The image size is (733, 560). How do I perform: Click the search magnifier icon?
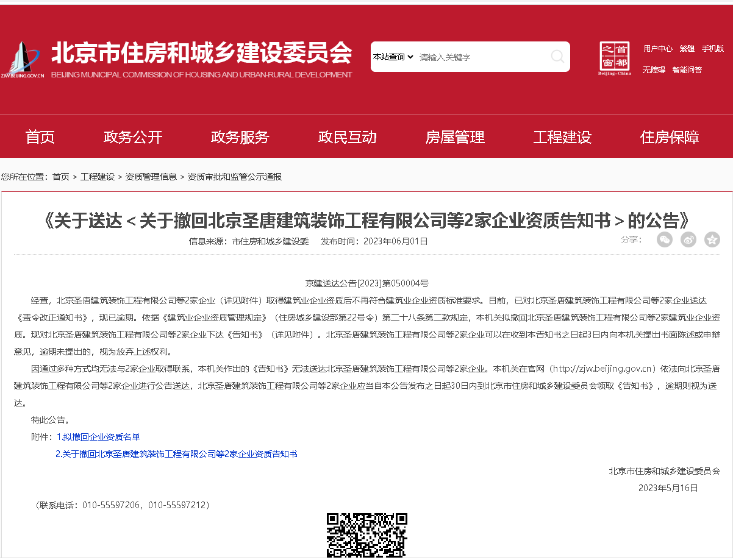coord(557,57)
